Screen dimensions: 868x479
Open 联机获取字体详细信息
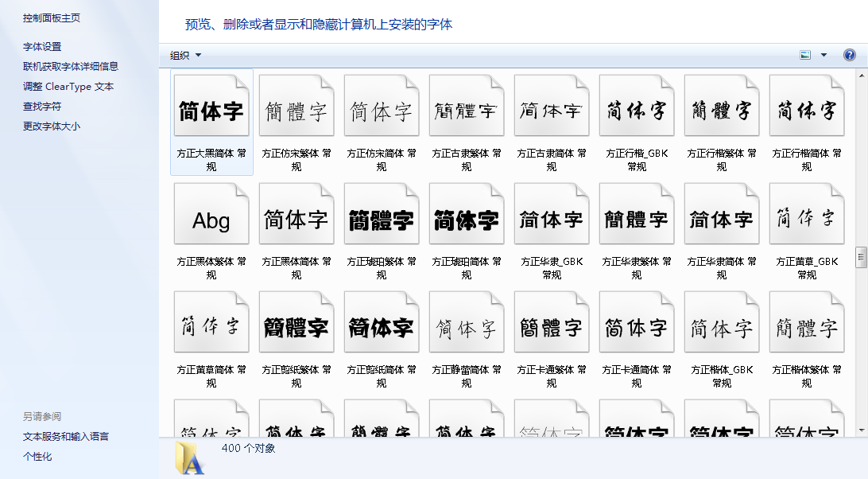(72, 68)
